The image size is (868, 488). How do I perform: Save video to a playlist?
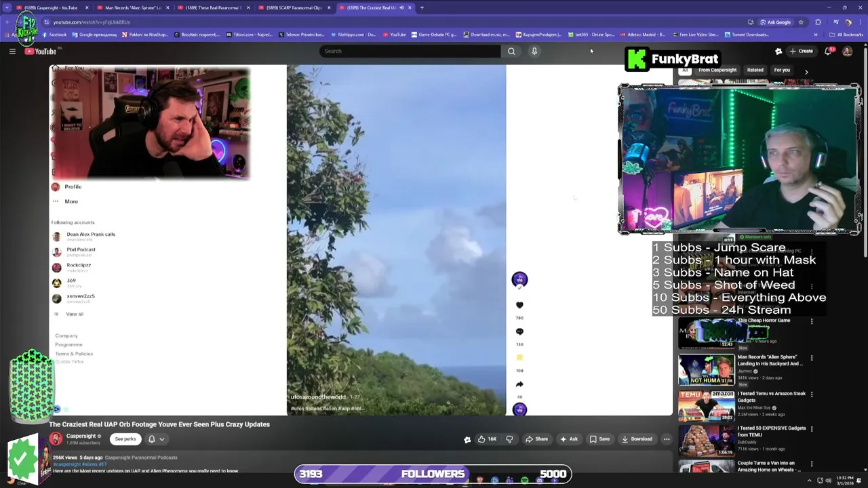pos(599,439)
